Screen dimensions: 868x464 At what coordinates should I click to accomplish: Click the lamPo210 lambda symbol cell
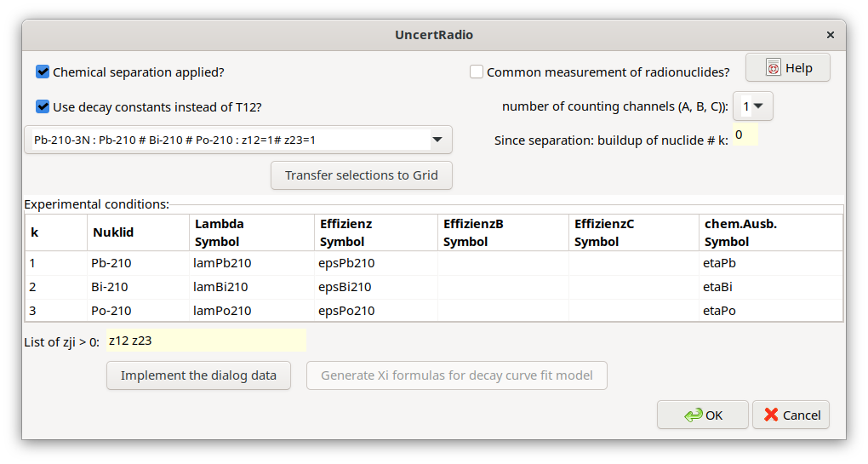pos(251,311)
